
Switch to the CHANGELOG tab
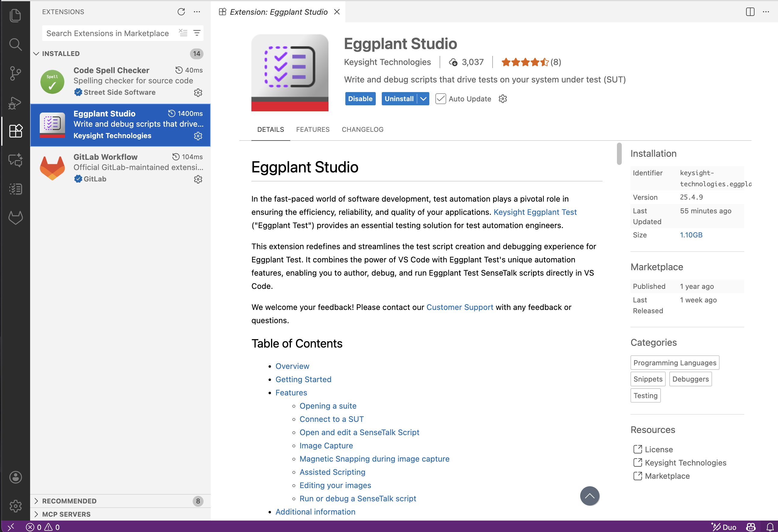tap(362, 129)
